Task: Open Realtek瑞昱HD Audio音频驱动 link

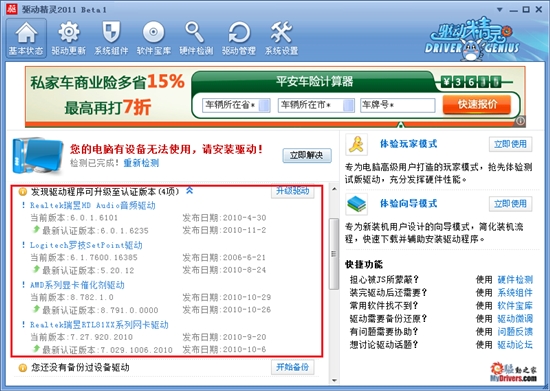Action: 93,205
